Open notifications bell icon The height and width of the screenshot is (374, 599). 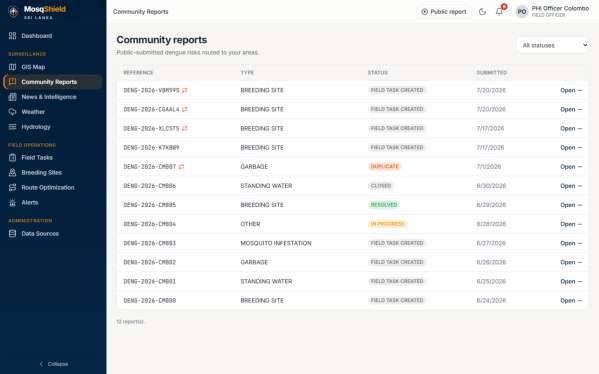499,12
